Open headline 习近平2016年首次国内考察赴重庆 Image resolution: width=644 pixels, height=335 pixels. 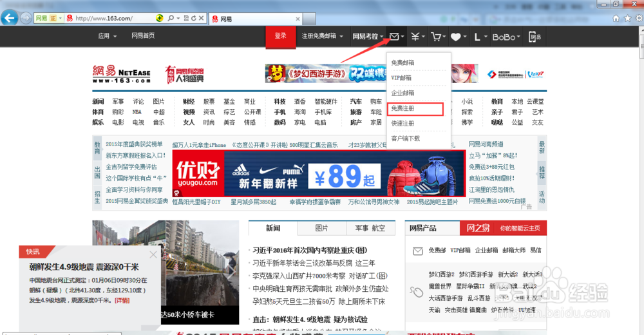(x=310, y=251)
